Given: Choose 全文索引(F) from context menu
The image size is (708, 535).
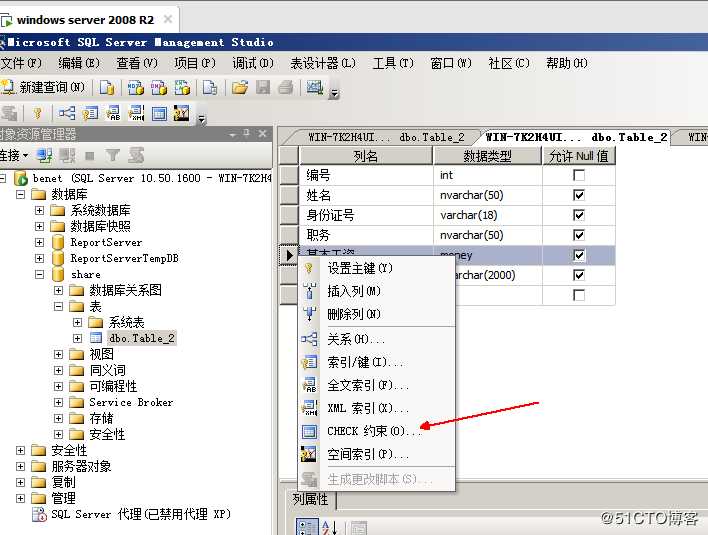Looking at the screenshot, I should [377, 385].
